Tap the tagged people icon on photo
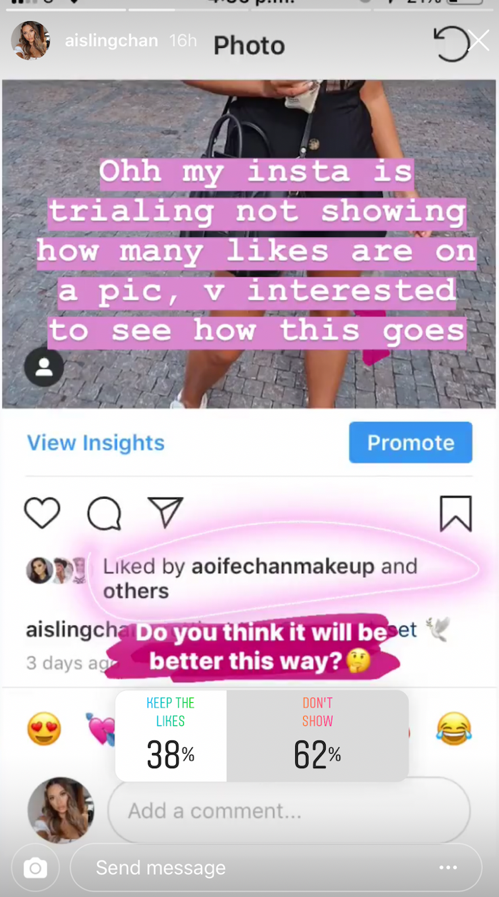 click(x=43, y=367)
